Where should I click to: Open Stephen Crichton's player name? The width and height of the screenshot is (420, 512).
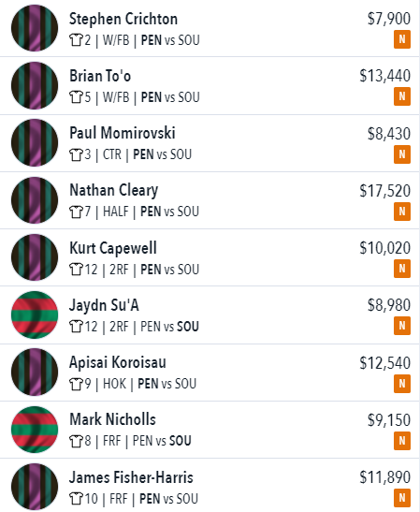tap(123, 19)
